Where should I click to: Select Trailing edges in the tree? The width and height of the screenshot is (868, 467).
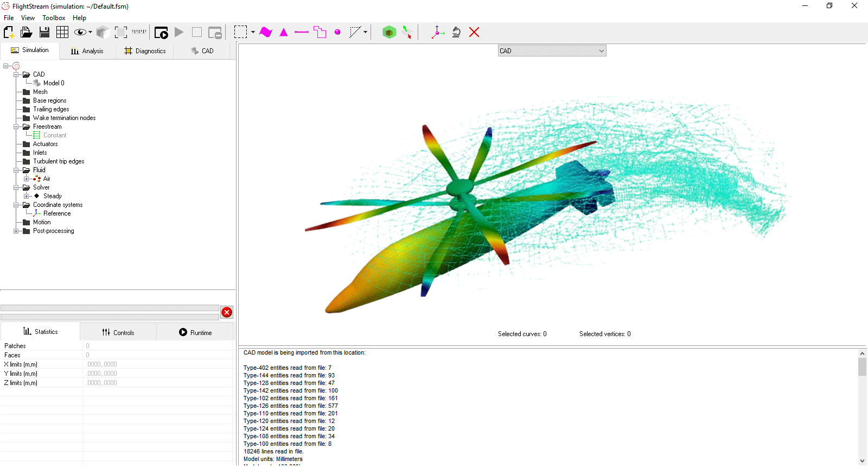point(51,109)
